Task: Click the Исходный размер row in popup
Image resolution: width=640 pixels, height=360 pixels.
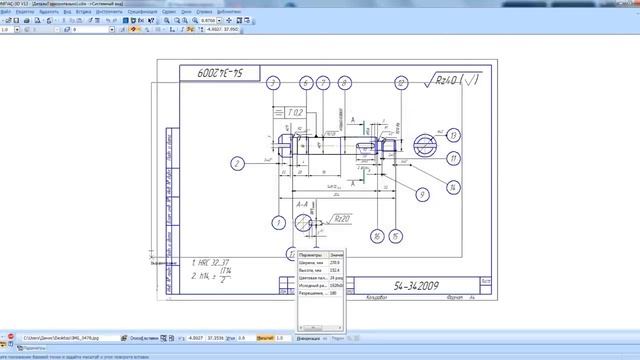Action: (320, 285)
